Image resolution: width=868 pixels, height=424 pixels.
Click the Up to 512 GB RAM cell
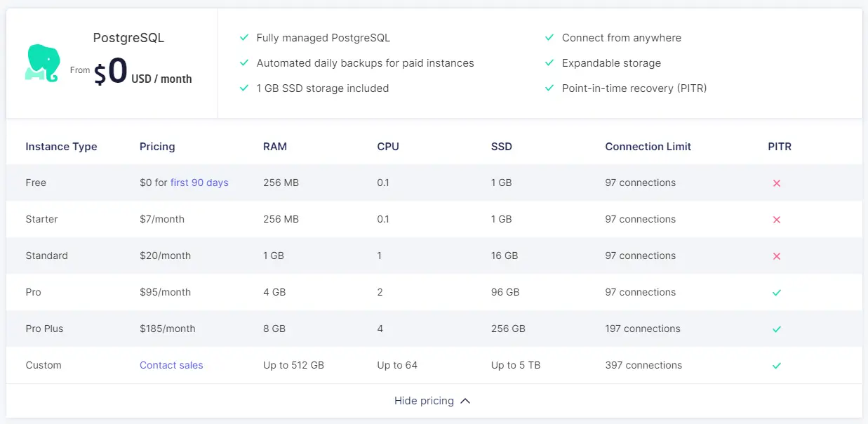(293, 365)
